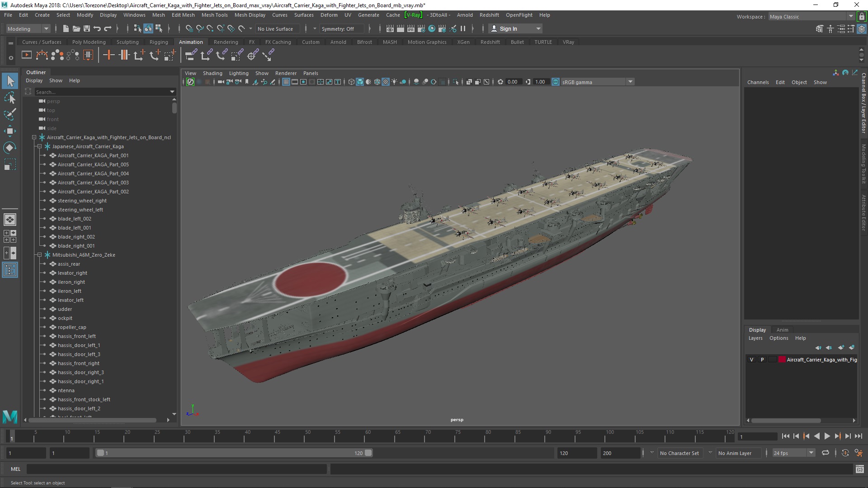
Task: Open Layers menu in layer editor
Action: tap(755, 338)
